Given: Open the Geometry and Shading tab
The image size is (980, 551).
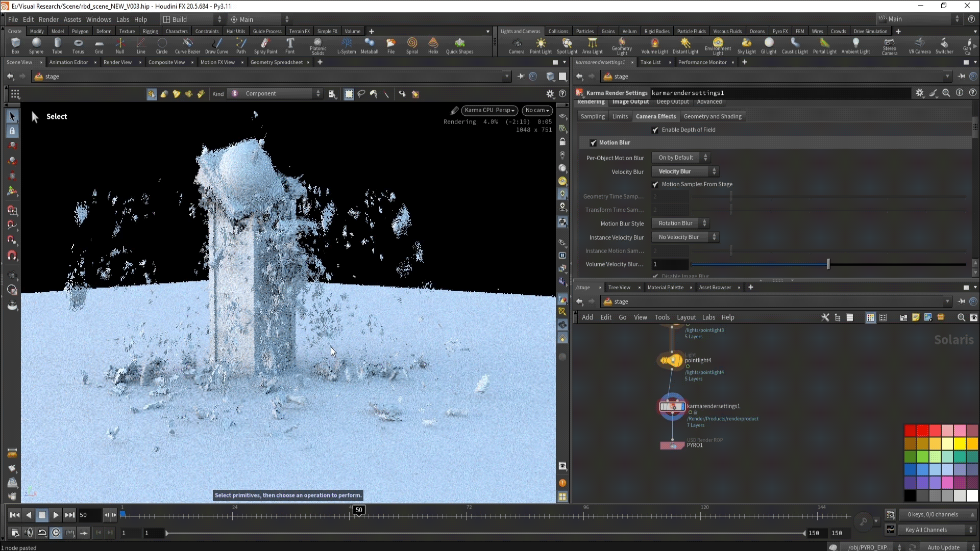Looking at the screenshot, I should click(x=712, y=116).
